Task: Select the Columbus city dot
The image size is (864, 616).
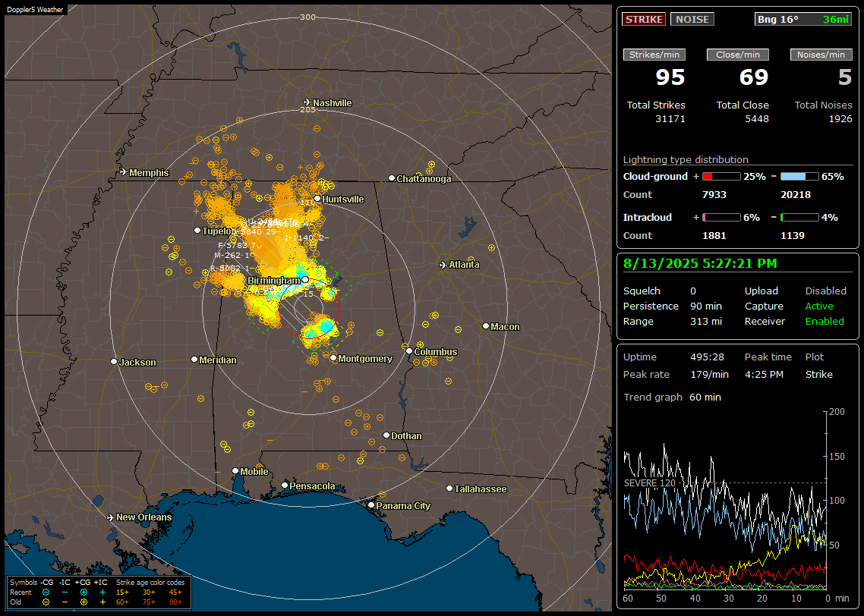Action: (x=409, y=351)
